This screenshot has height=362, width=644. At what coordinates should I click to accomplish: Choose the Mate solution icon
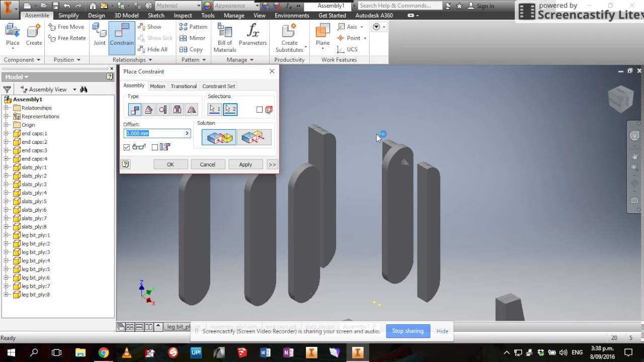click(219, 137)
